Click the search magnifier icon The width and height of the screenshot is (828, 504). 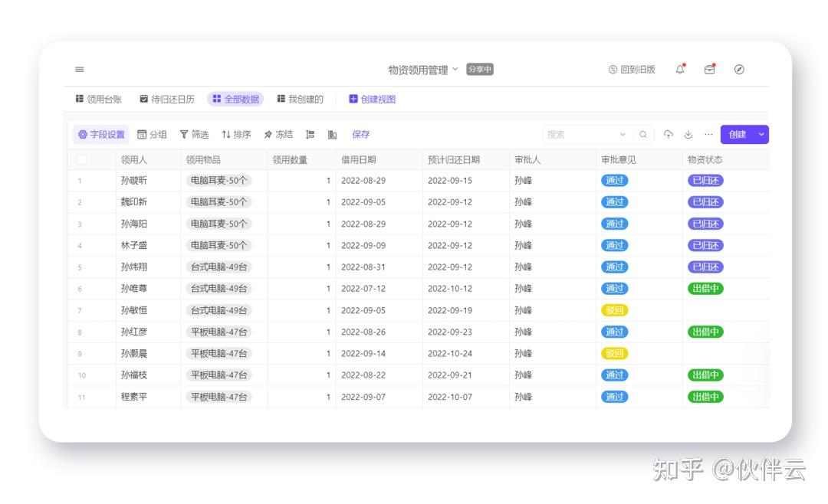643,135
